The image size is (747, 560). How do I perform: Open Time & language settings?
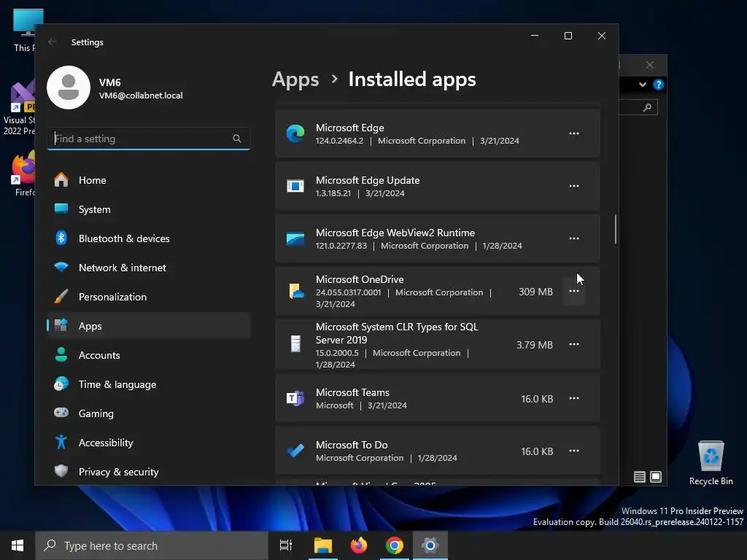[x=149, y=384]
